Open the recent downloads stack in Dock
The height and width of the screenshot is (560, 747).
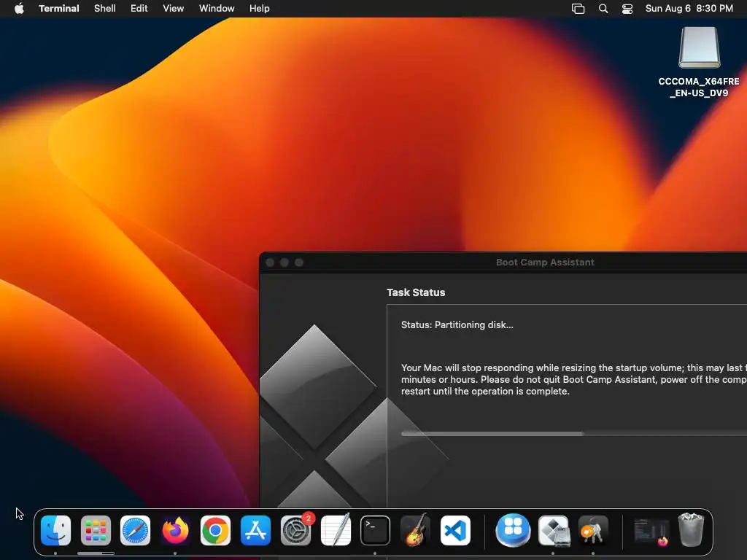click(651, 531)
